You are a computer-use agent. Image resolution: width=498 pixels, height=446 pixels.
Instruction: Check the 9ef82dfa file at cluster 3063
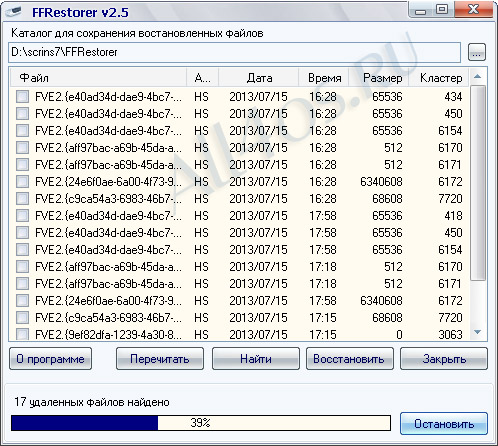click(22, 334)
